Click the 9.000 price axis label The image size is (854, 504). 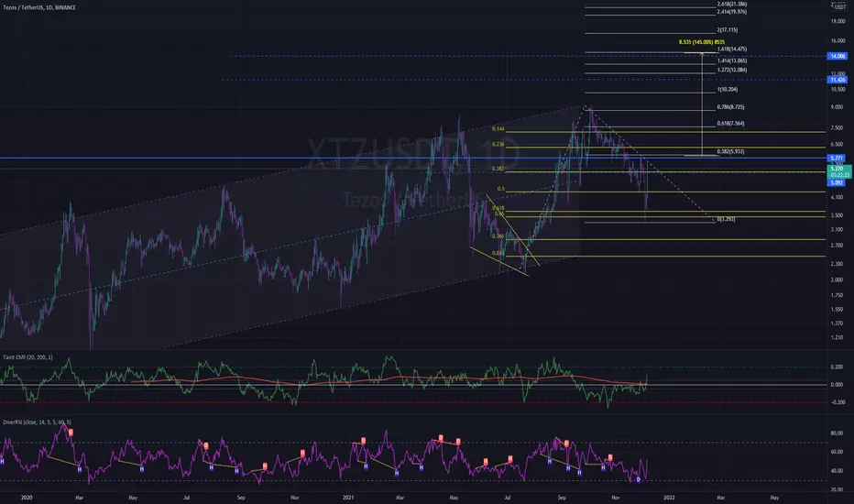[x=836, y=107]
